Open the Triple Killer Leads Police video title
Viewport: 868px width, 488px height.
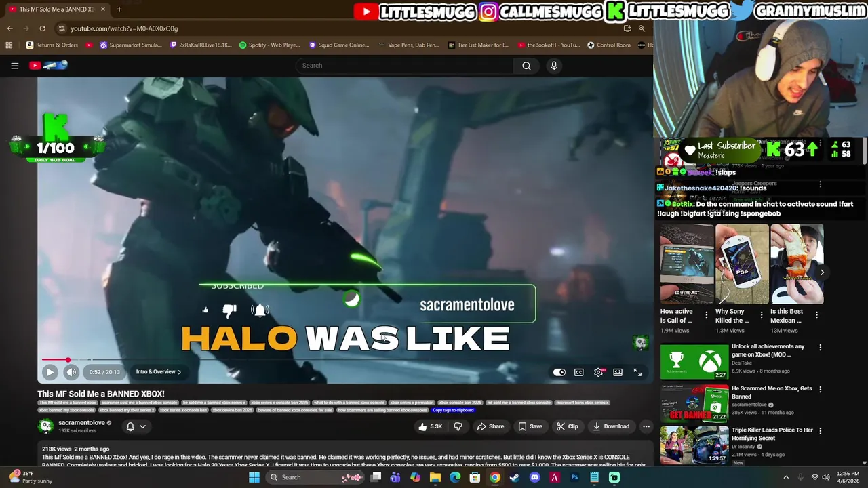[x=772, y=434]
